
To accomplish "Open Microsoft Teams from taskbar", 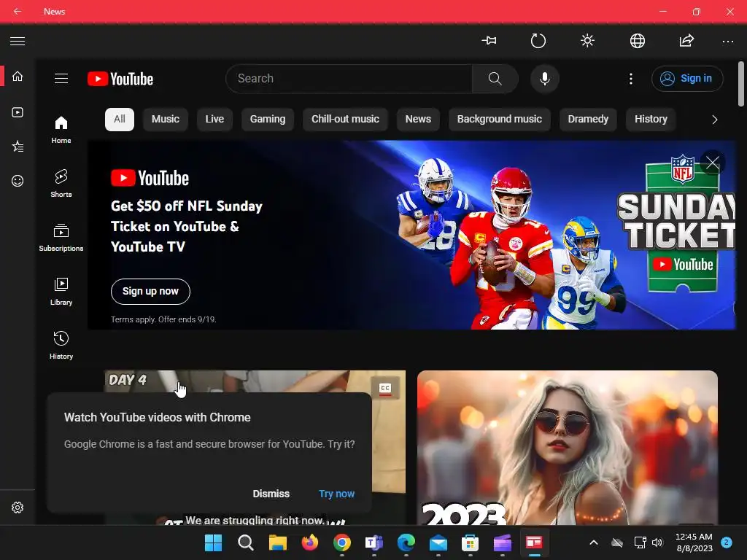I will coord(374,542).
